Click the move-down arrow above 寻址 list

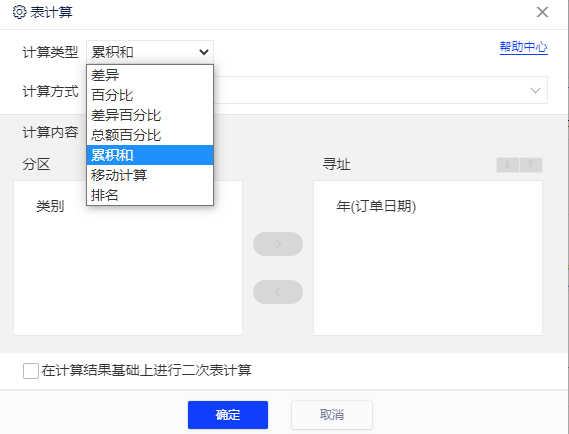(508, 165)
